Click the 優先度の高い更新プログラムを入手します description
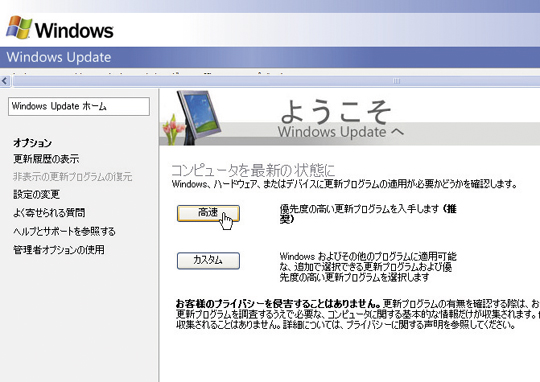This screenshot has width=540, height=382. [368, 214]
